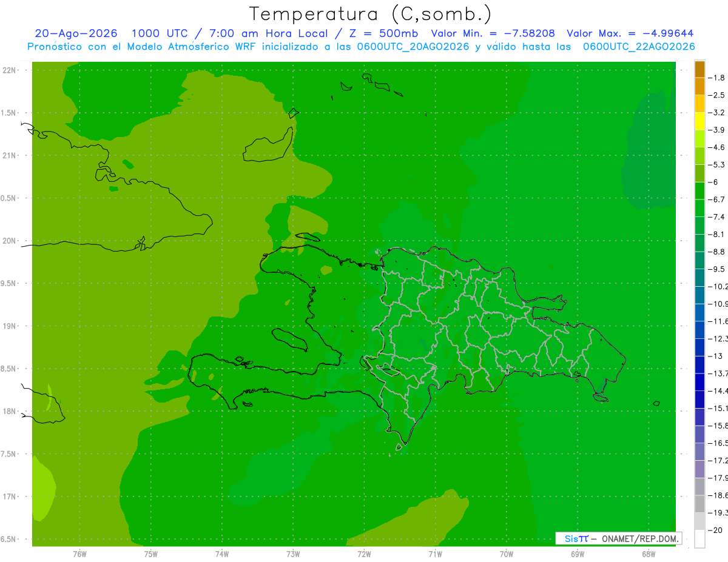The height and width of the screenshot is (562, 728).
Task: Click the yellow segment of the color scale
Action: coord(699,121)
